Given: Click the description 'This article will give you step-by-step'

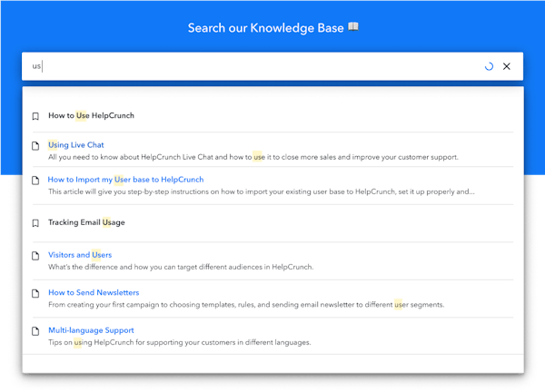Looking at the screenshot, I should click(x=262, y=191).
